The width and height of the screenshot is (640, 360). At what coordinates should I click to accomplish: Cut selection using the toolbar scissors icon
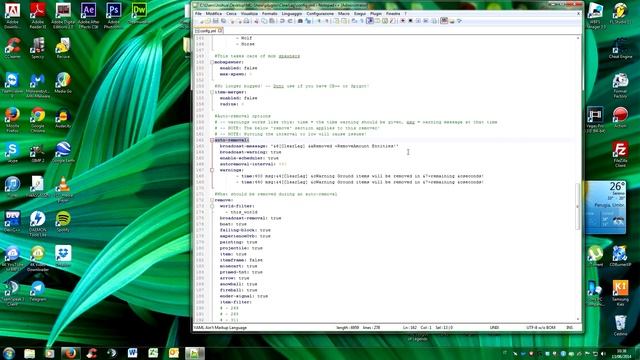(x=256, y=21)
